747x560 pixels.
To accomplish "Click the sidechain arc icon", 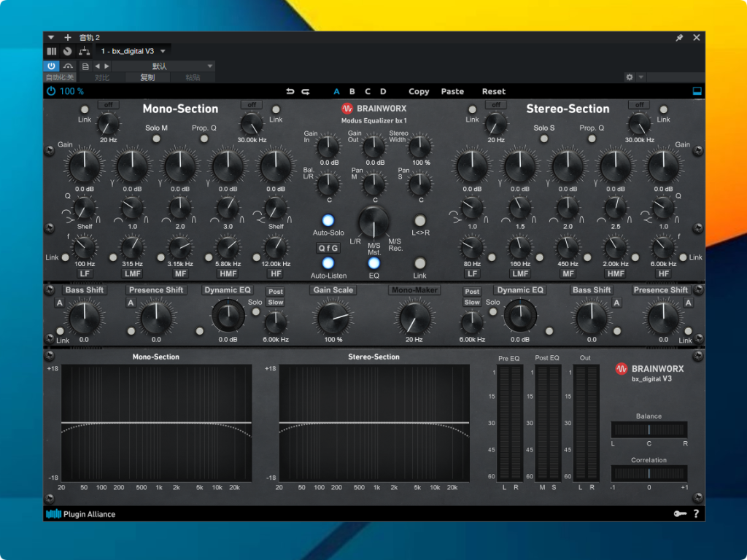I will point(68,66).
